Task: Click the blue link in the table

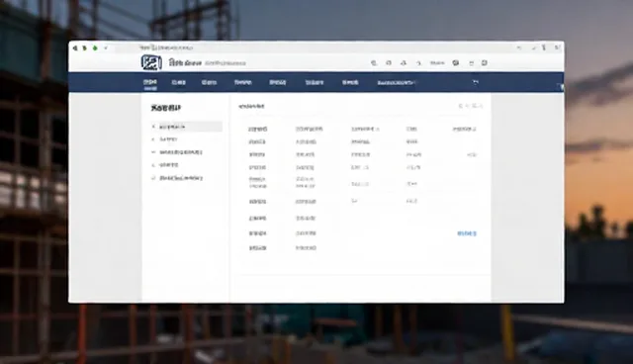Action: 467,233
